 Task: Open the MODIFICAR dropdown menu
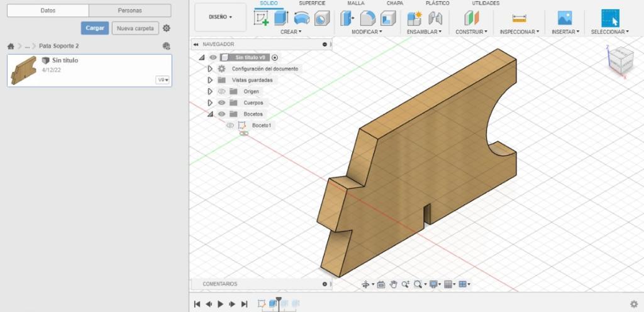[x=367, y=31]
